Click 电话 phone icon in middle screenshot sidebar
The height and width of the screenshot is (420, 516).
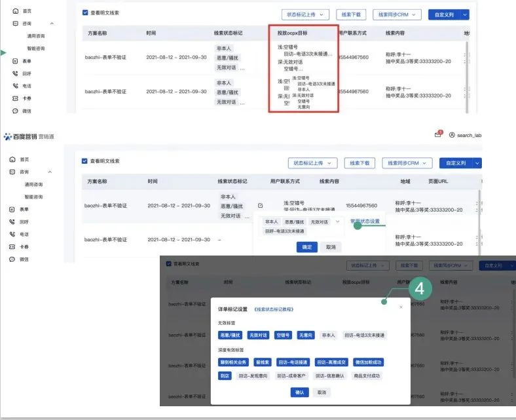tap(12, 234)
